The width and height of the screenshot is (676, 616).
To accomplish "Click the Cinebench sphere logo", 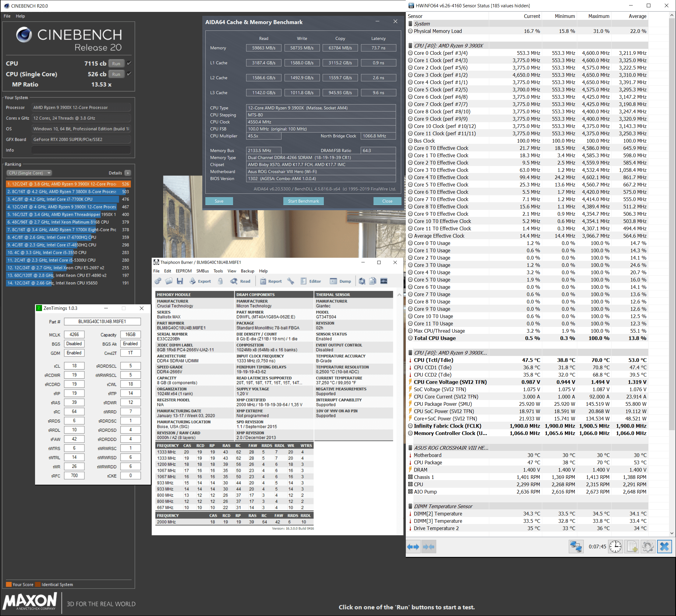I will (24, 34).
